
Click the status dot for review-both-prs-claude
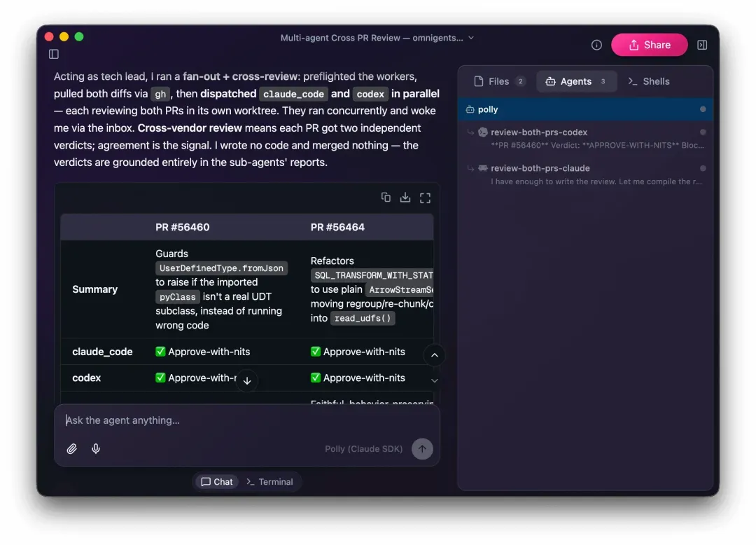703,168
